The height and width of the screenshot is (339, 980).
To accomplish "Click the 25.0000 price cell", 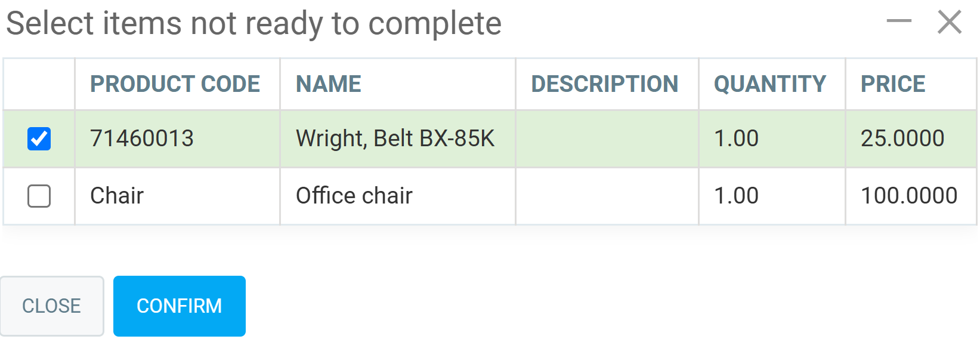I will point(902,139).
